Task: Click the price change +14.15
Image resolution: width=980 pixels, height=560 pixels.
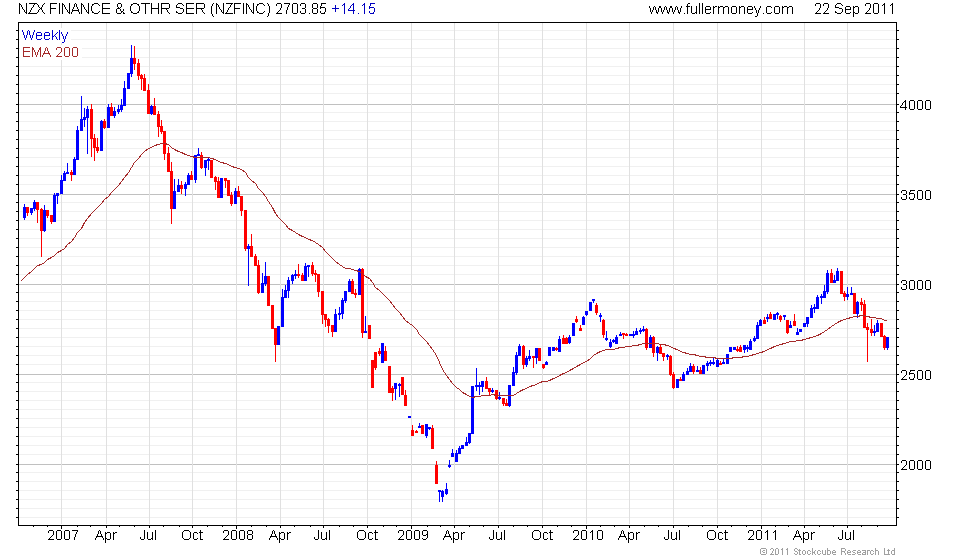Action: pos(354,9)
